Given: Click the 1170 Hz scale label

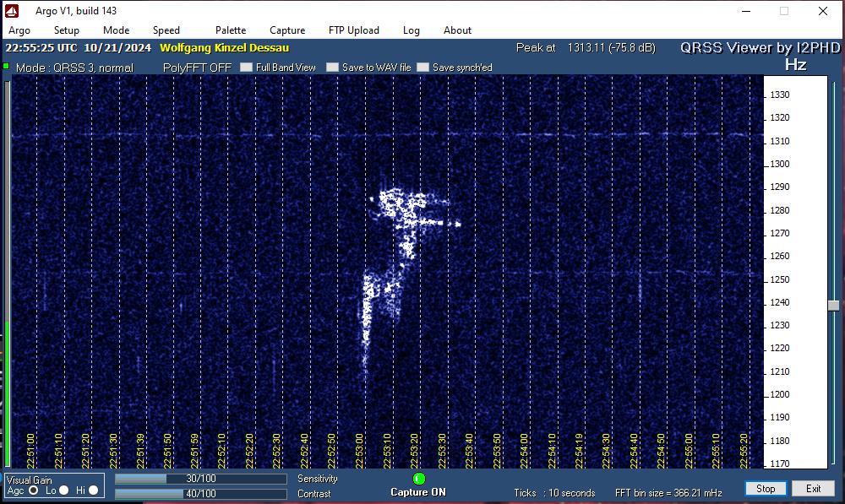Looking at the screenshot, I should coord(779,463).
